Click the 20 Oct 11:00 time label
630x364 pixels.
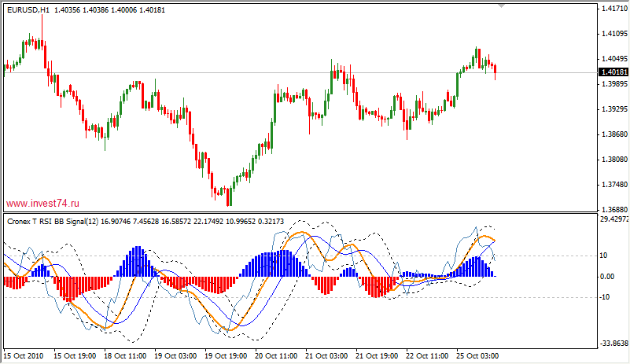[x=274, y=356]
